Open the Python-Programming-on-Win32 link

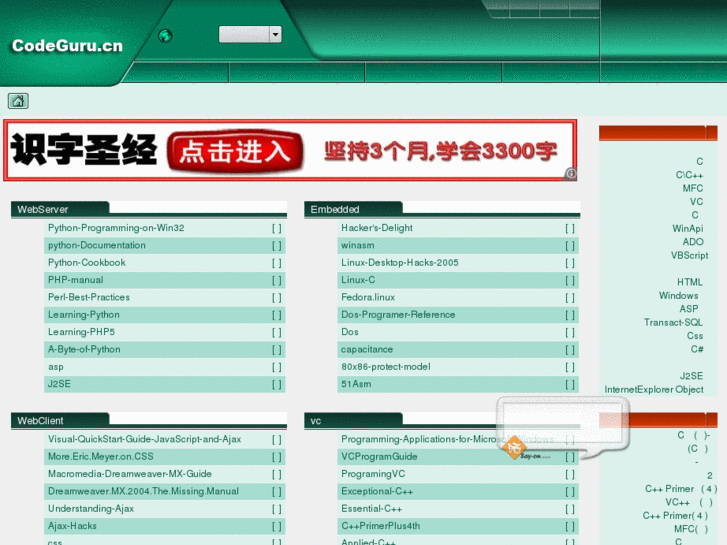[x=116, y=228]
